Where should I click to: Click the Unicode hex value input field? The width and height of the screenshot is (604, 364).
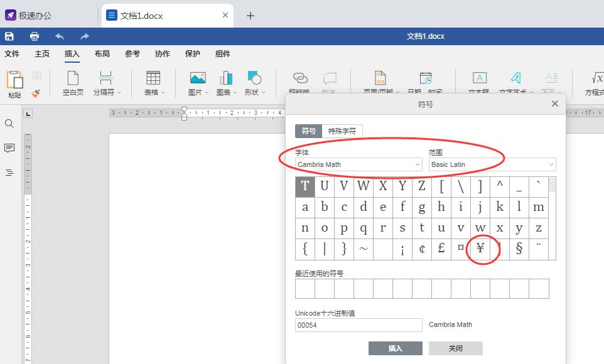(359, 325)
